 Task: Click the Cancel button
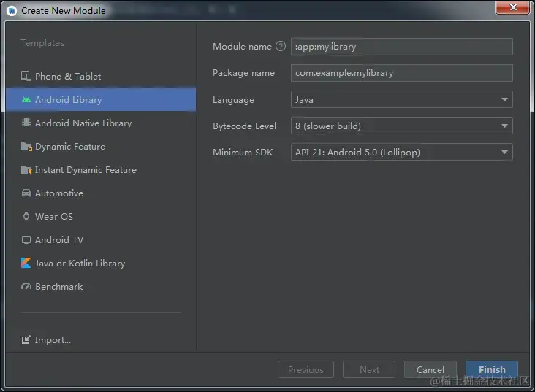tap(430, 369)
